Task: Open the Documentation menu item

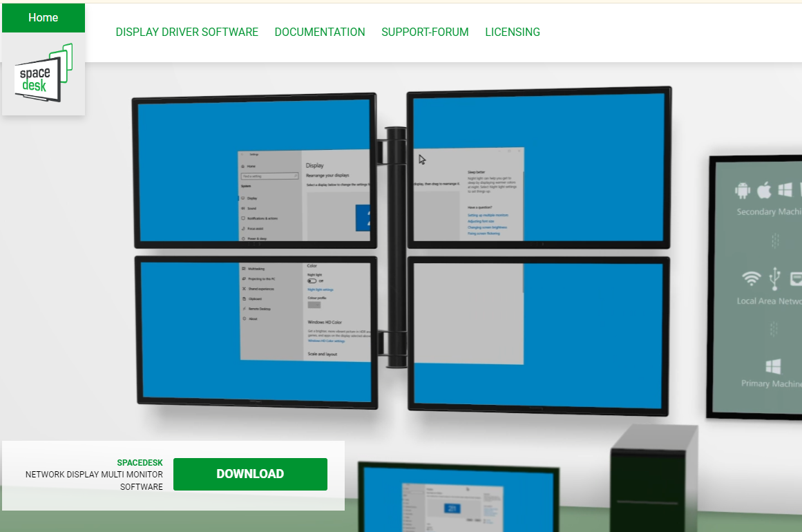Action: point(320,32)
